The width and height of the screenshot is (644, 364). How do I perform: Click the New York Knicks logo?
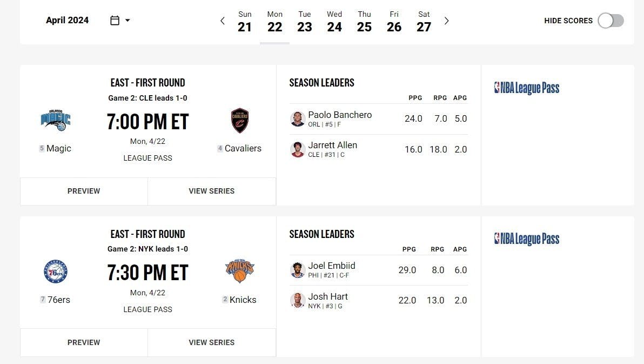pos(240,271)
